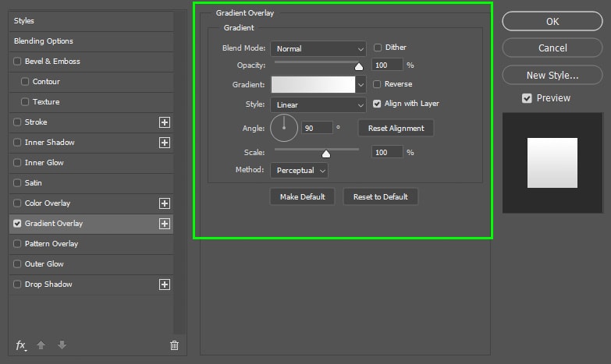Screen dimensions: 611x364
Task: Add another Drop Shadow with plus icon
Action: pyautogui.click(x=165, y=284)
